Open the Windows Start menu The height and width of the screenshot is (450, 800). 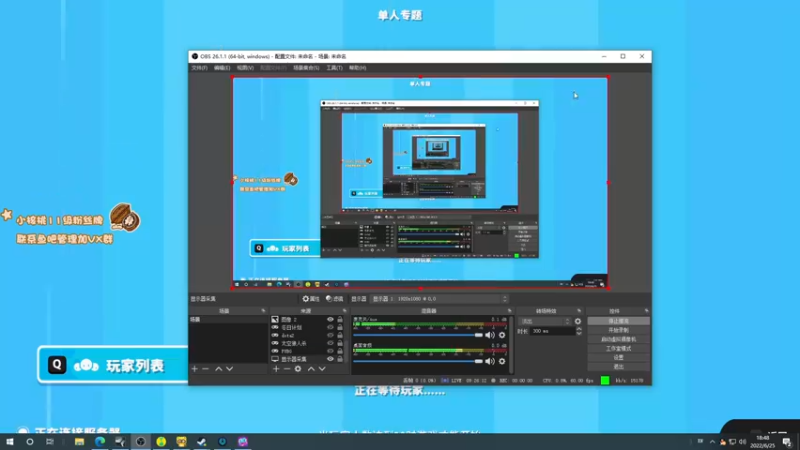(x=10, y=441)
